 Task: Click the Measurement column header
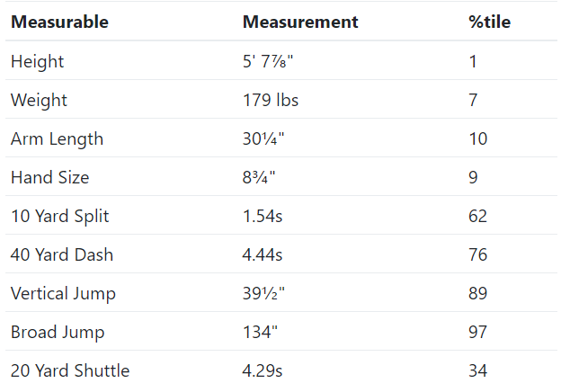coord(300,22)
